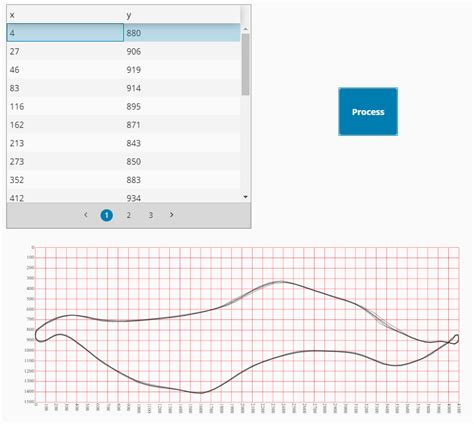Click the table vertical scrollbar thumb
The height and width of the screenshot is (424, 474).
246,64
